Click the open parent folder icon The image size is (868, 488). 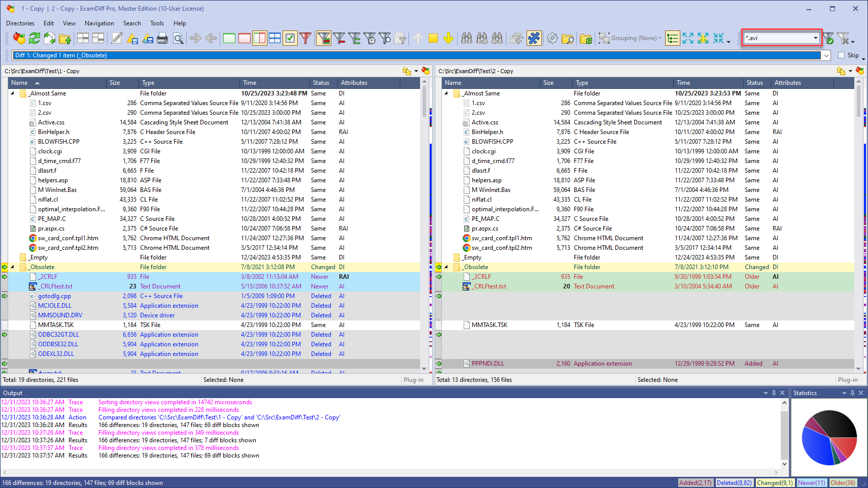(x=65, y=38)
